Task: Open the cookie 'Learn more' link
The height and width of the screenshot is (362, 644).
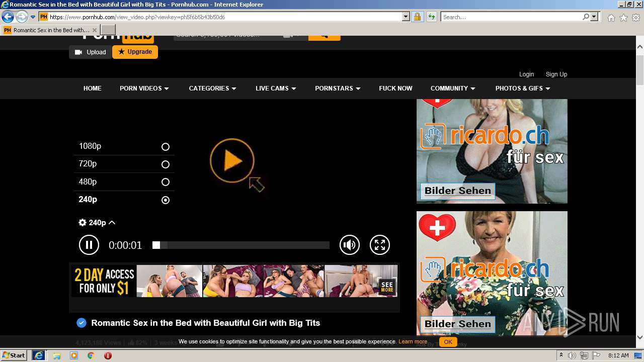Action: (x=413, y=342)
